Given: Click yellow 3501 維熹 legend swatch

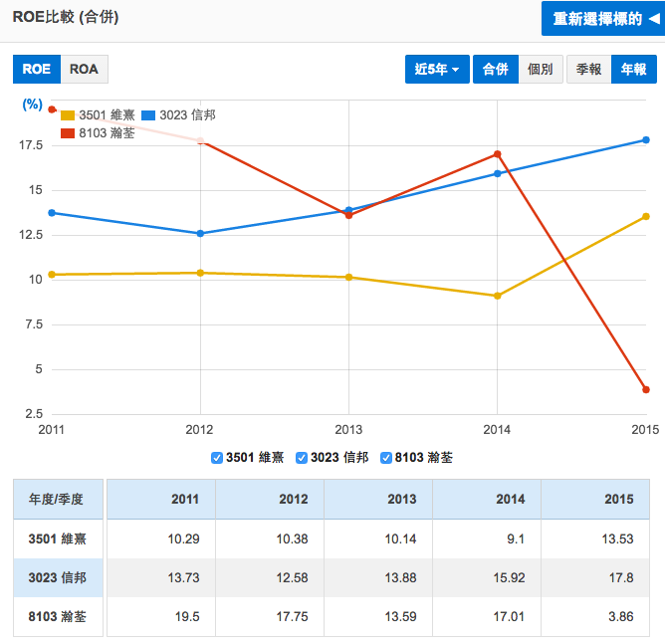Looking at the screenshot, I should [x=68, y=115].
